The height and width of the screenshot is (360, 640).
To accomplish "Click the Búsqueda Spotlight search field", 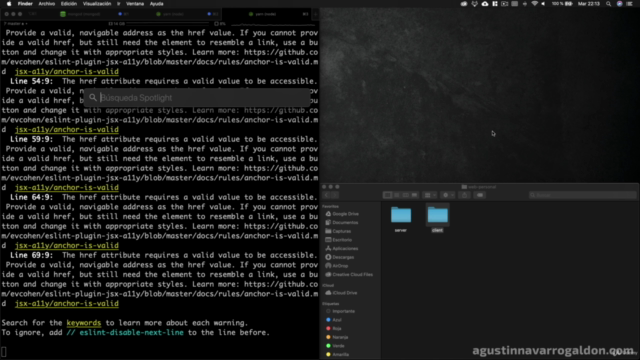I will coord(197,98).
